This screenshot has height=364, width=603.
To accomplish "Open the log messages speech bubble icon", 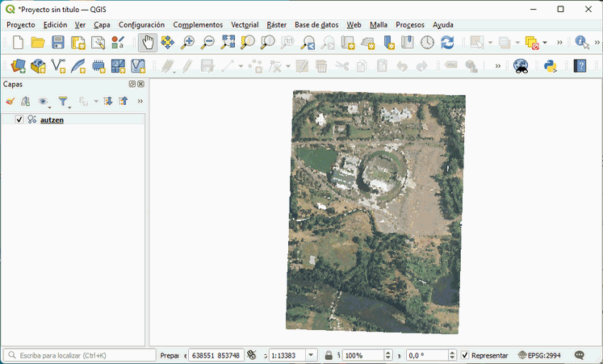I will (579, 355).
